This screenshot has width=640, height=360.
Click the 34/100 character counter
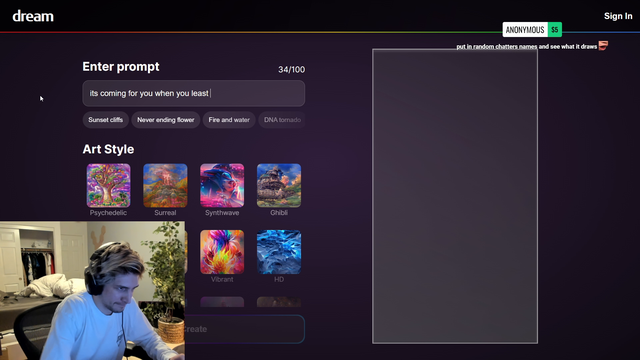click(x=291, y=70)
